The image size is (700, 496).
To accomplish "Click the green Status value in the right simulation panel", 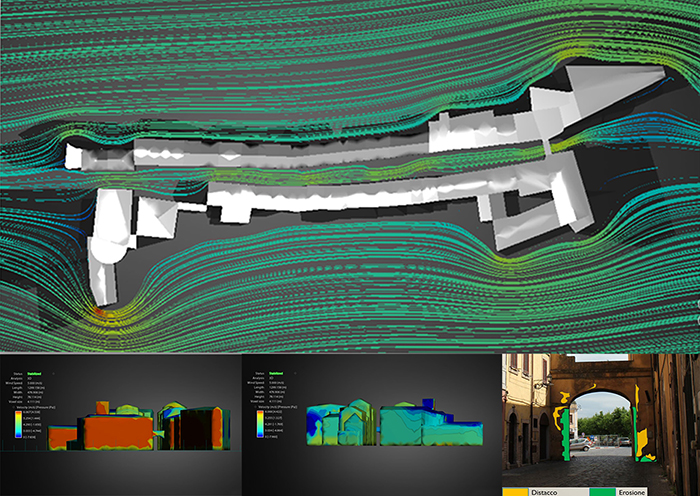I will click(276, 374).
